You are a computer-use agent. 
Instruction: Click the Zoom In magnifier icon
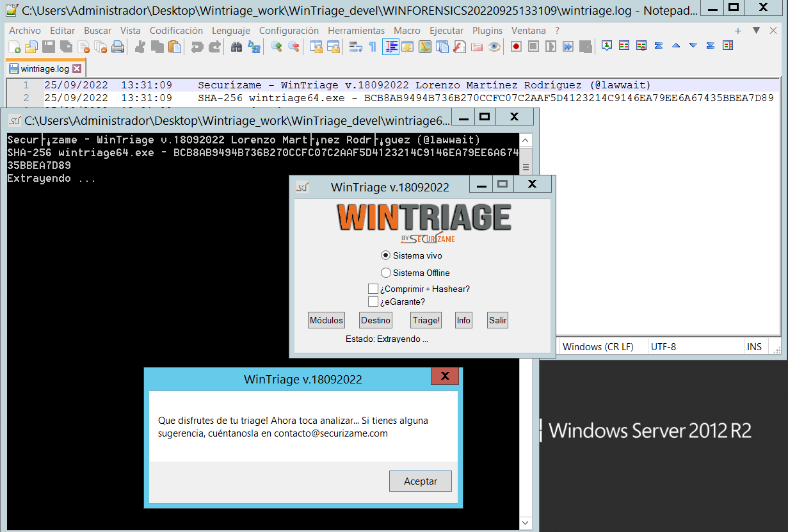tap(277, 46)
